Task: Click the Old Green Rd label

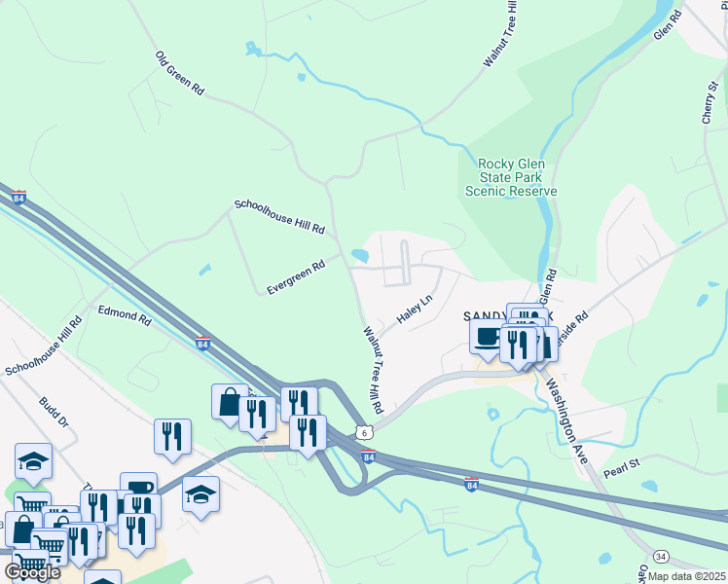Action: click(180, 73)
